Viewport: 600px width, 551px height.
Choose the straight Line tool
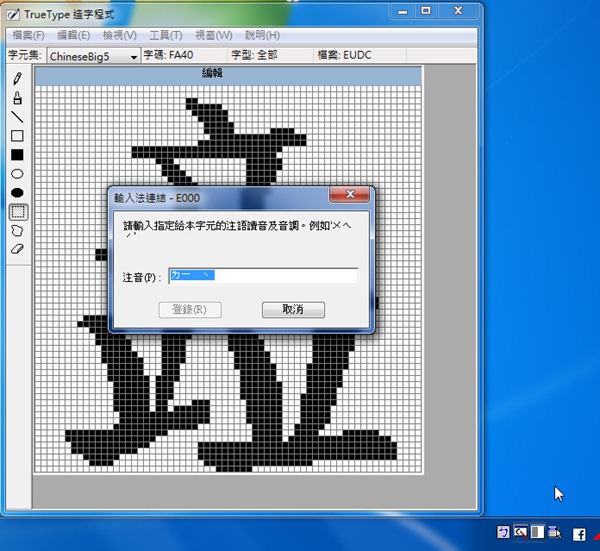pos(17,117)
